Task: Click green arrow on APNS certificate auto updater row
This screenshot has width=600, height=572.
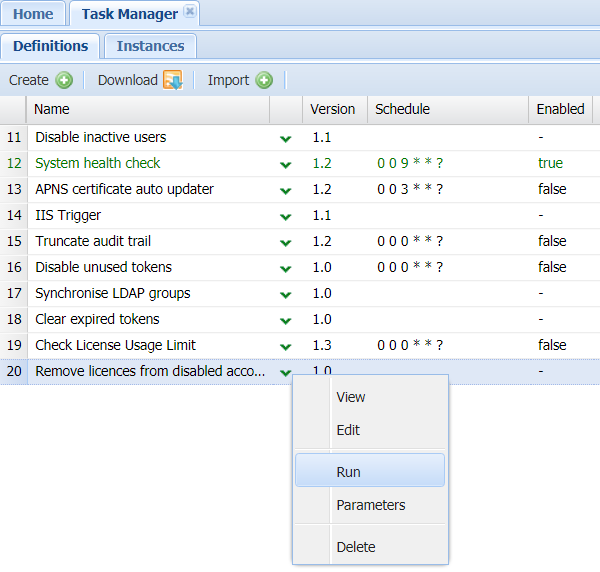Action: click(286, 190)
